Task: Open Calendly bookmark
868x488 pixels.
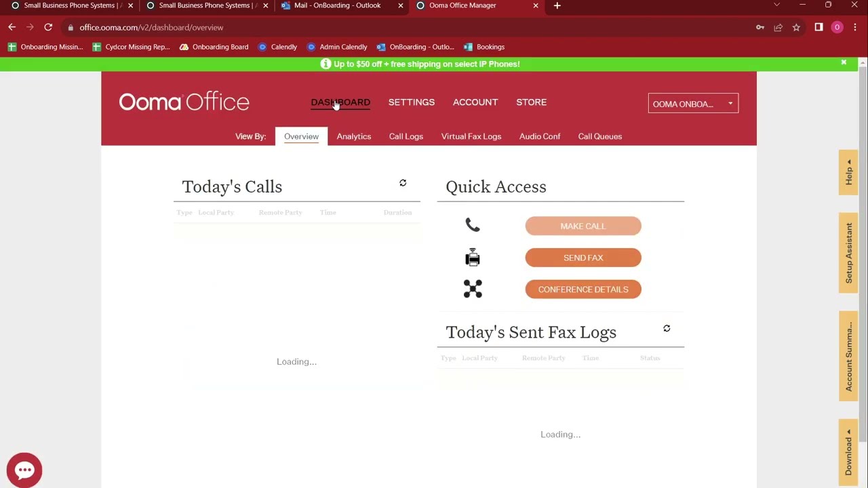Action: pyautogui.click(x=277, y=47)
